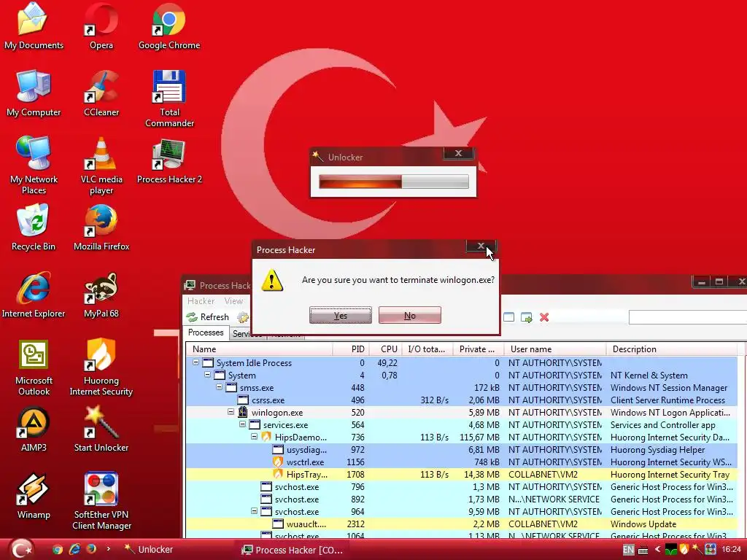Sort by the User name column header
Screen dimensions: 747x560
coord(555,349)
